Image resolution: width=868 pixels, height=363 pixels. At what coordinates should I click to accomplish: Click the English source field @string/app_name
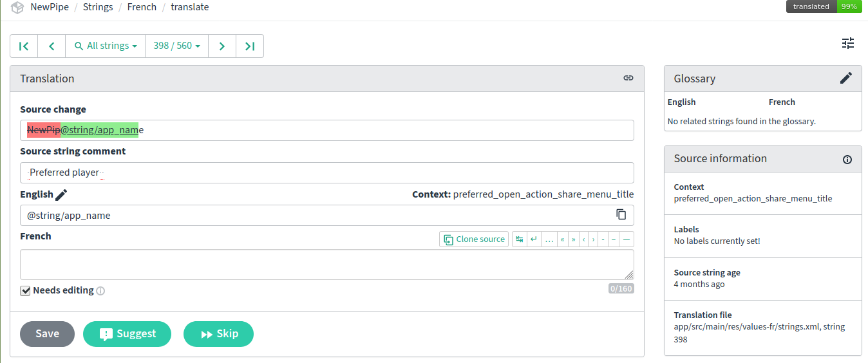[x=327, y=215]
